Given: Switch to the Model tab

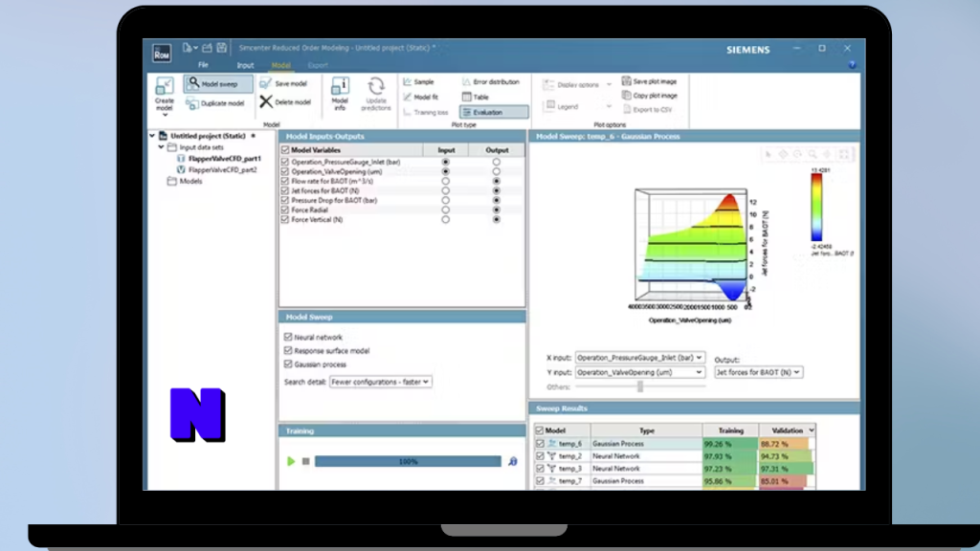Looking at the screenshot, I should (280, 65).
